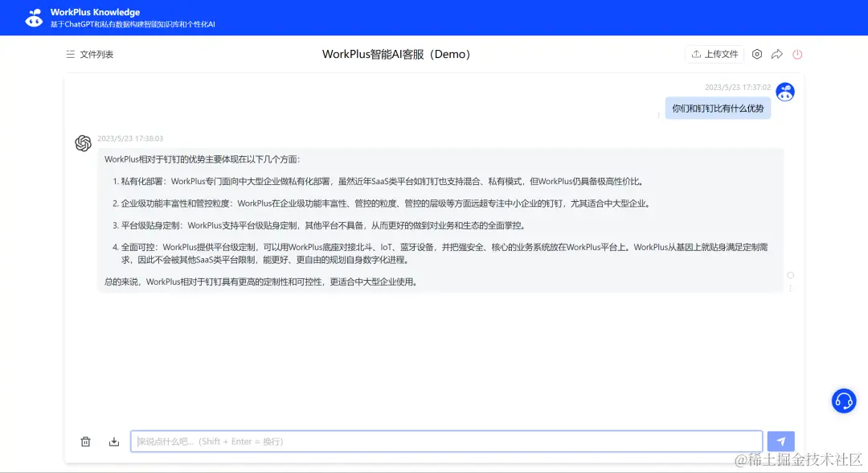Download chat history with the save icon
Screen dimensions: 868x473
[113, 441]
